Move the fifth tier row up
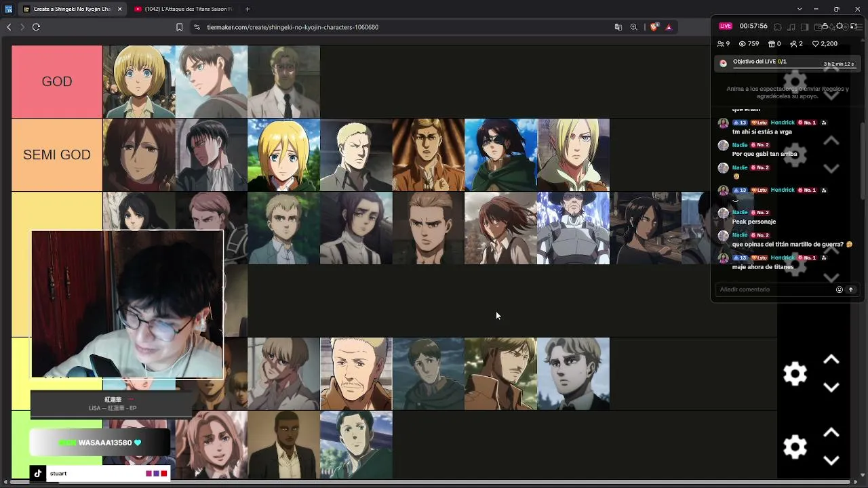 click(831, 360)
